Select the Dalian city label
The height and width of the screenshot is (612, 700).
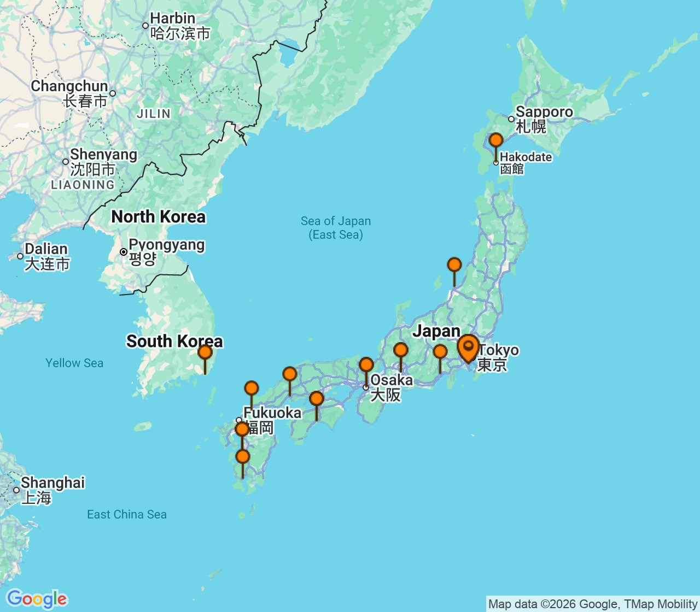(x=46, y=256)
